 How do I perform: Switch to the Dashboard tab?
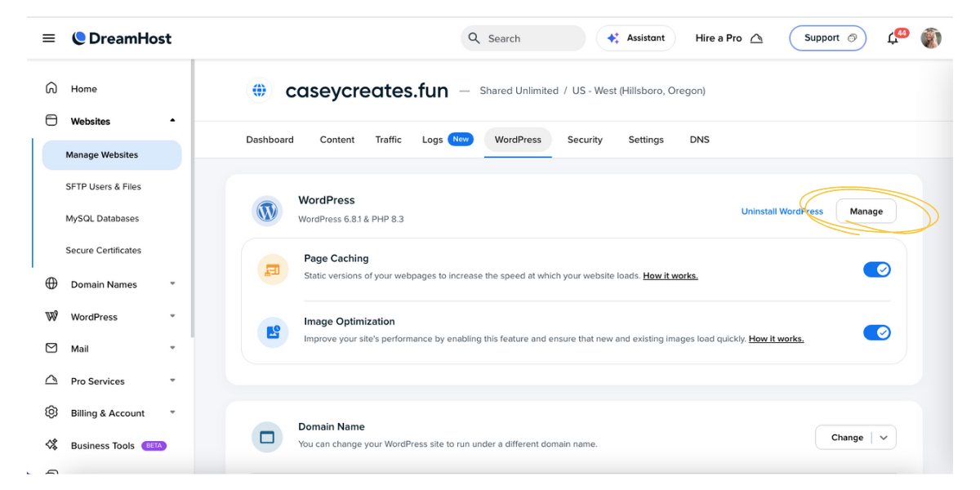pos(269,140)
